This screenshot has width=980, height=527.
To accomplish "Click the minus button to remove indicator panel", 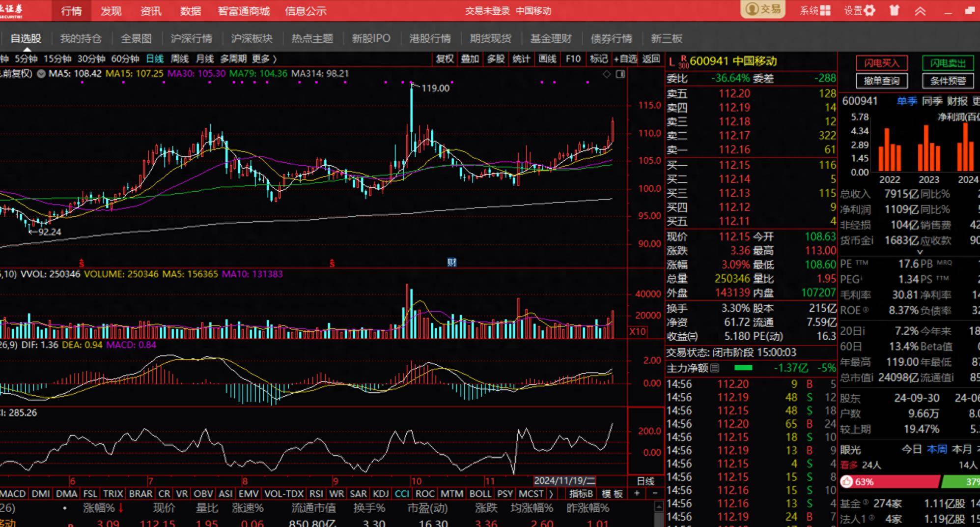I will click(654, 493).
